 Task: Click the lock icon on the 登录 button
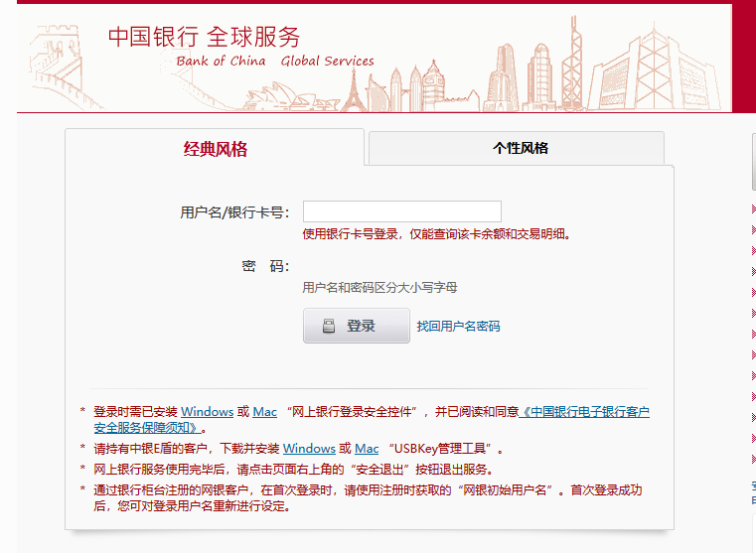[x=329, y=326]
